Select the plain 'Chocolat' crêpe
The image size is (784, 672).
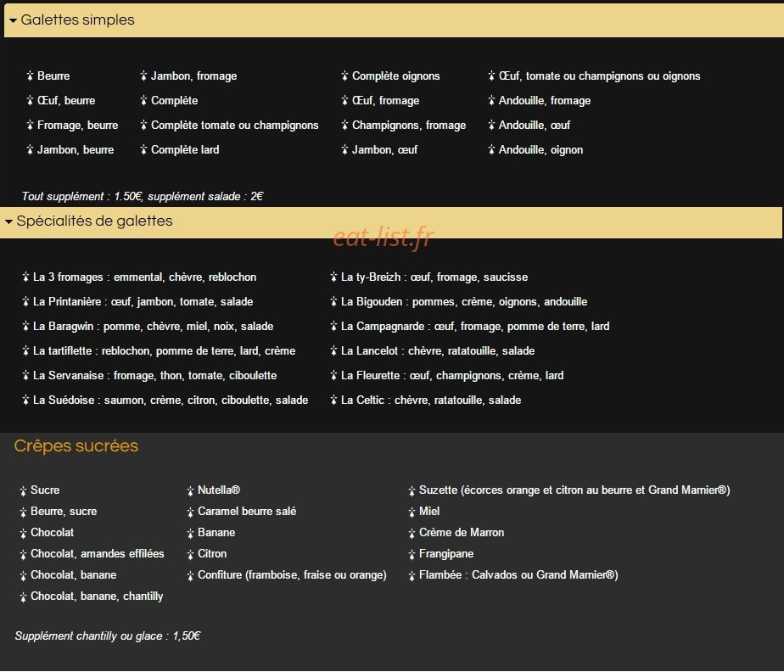pos(52,532)
